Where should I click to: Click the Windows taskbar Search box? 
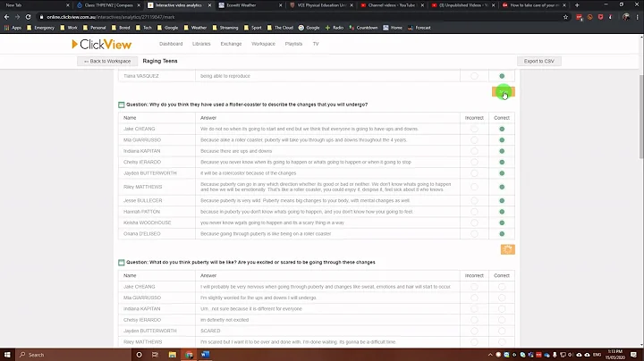[x=74, y=355]
